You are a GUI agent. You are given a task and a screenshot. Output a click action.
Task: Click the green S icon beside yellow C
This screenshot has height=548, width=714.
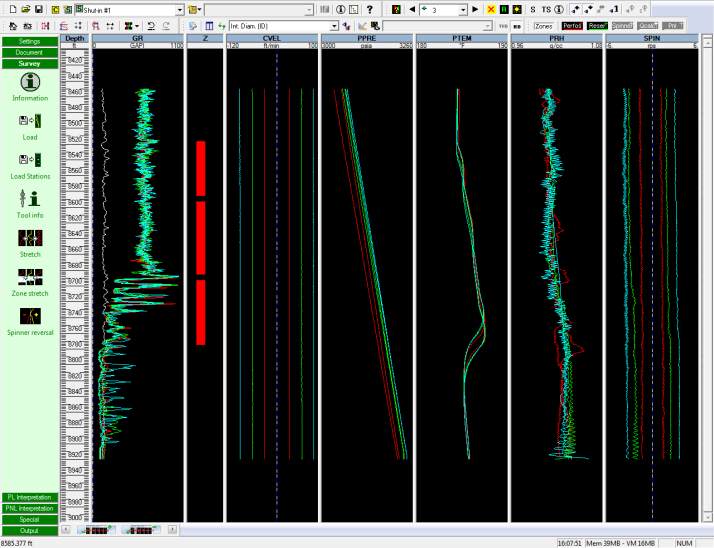tap(68, 9)
